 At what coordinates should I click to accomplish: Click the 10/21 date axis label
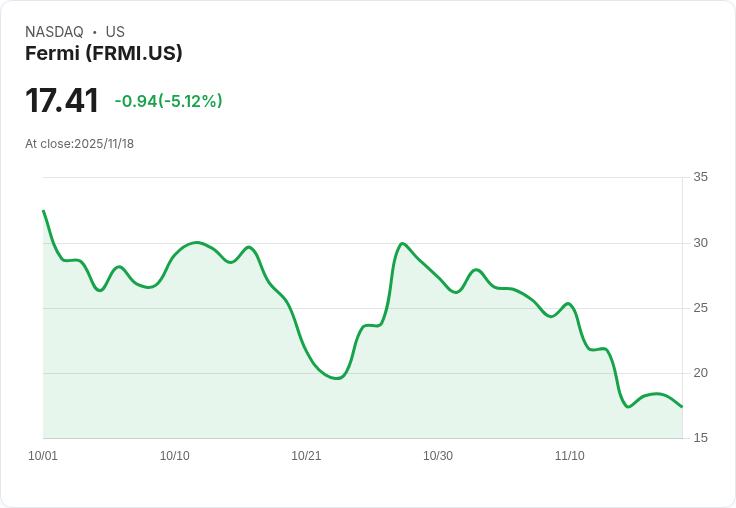point(306,456)
